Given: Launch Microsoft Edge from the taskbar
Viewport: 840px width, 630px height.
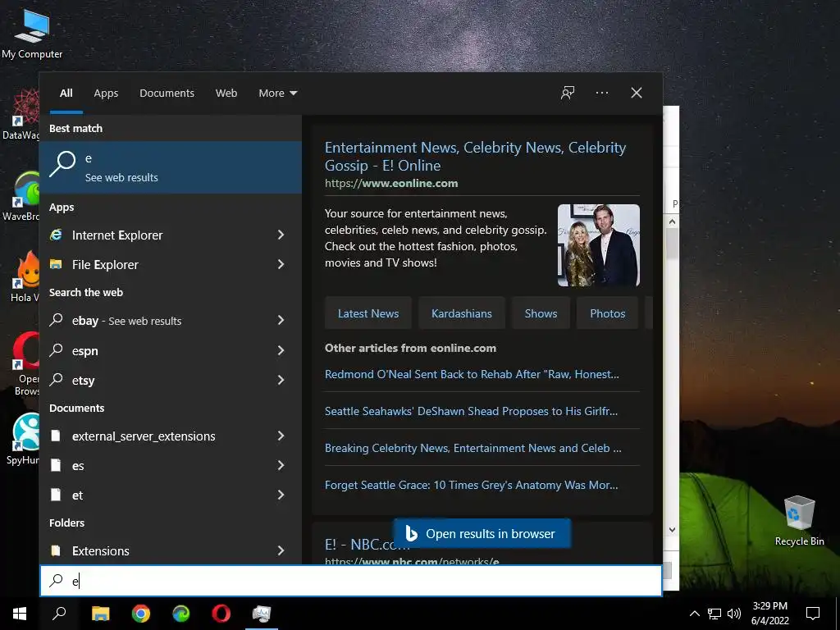Looking at the screenshot, I should pos(181,614).
